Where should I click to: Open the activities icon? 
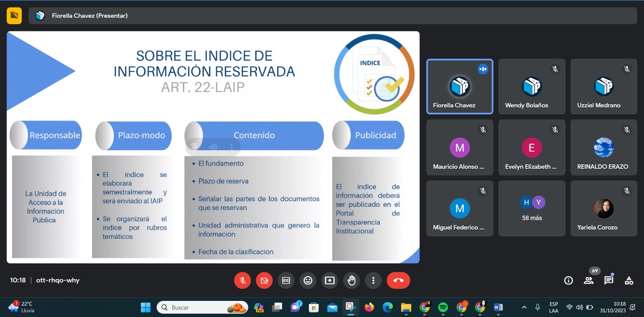629,280
